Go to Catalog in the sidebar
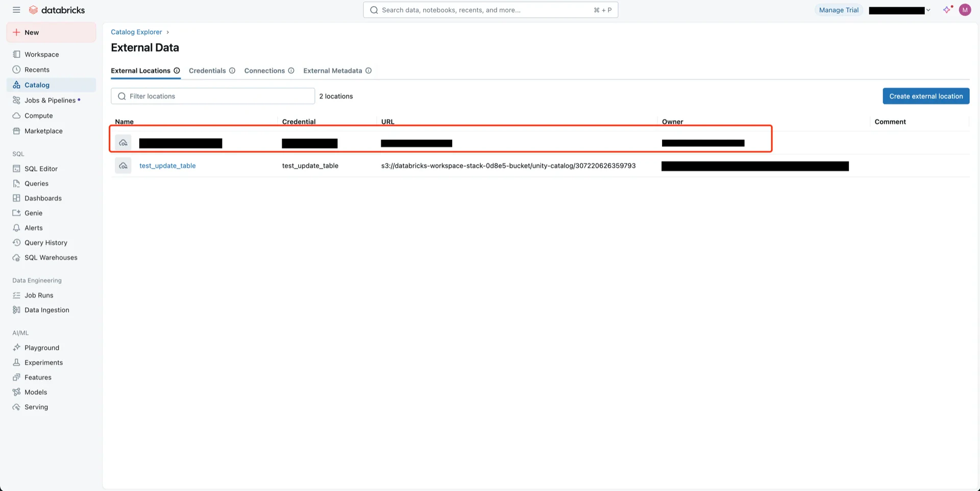 pyautogui.click(x=51, y=85)
